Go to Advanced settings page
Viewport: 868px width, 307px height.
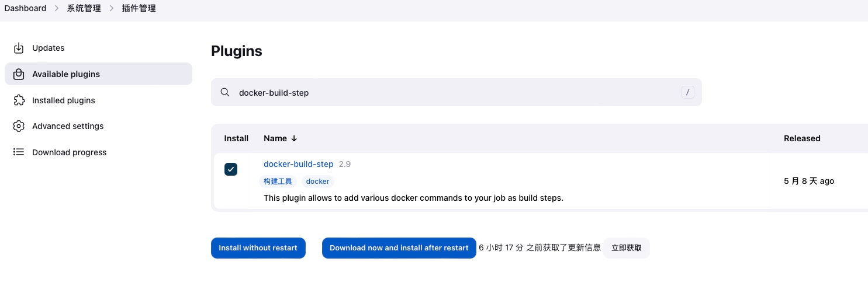tap(68, 126)
